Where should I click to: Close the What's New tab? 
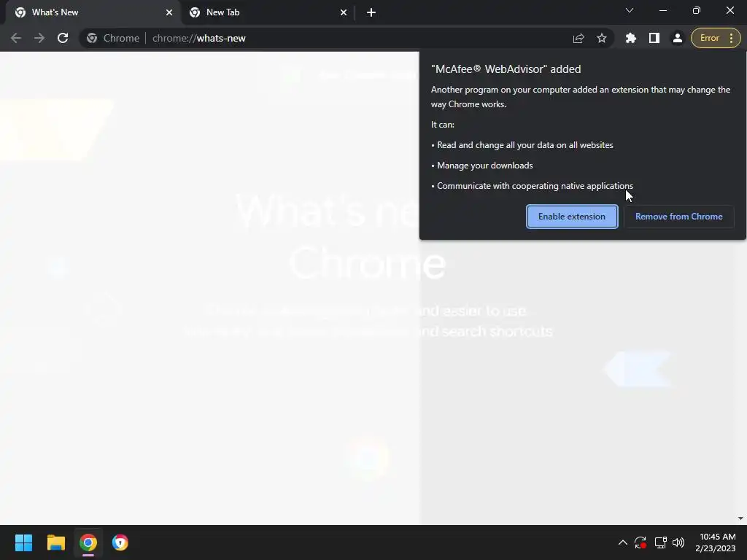(169, 12)
